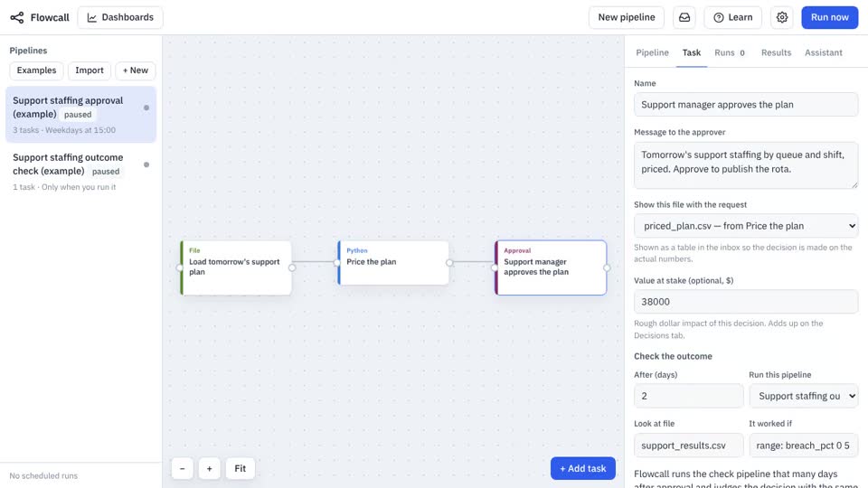Click status dot of Support staffing outcome check
868x488 pixels.
tap(146, 164)
